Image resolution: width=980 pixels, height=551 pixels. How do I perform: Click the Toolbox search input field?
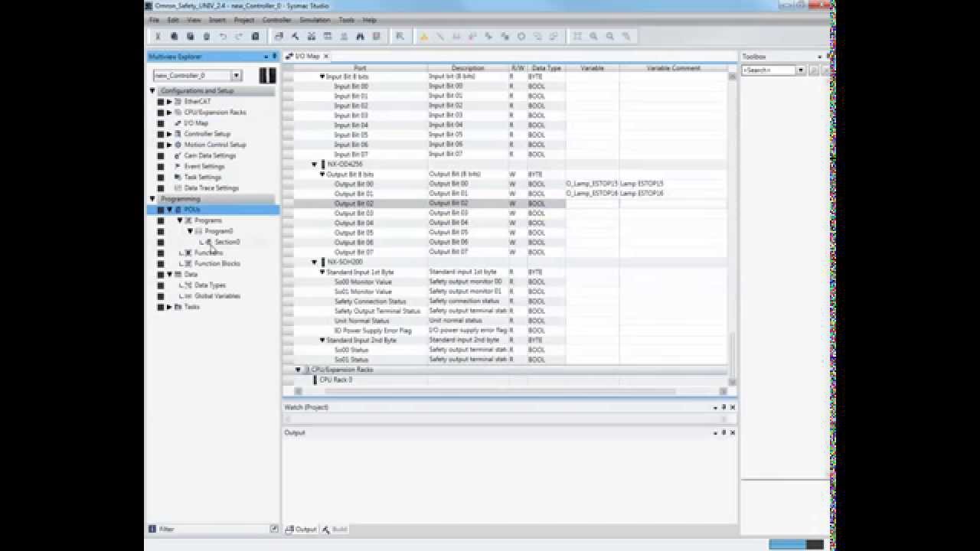coord(769,70)
